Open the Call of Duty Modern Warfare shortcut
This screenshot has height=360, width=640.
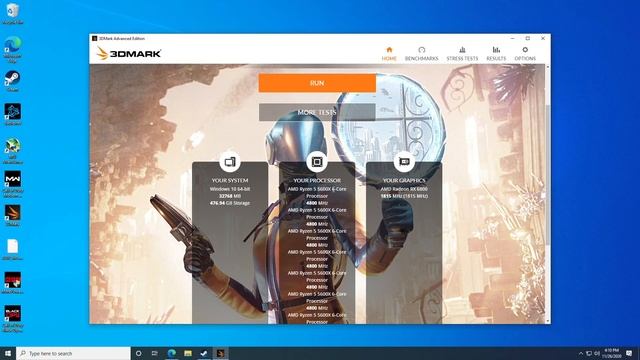pyautogui.click(x=13, y=183)
